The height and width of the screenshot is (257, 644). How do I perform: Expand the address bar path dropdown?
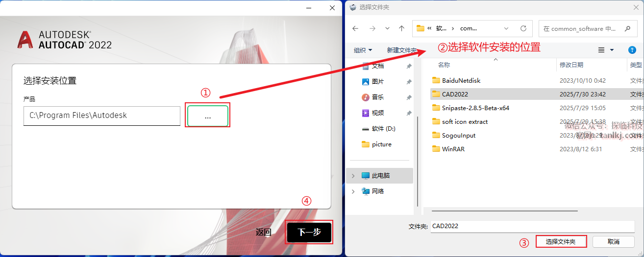point(506,28)
